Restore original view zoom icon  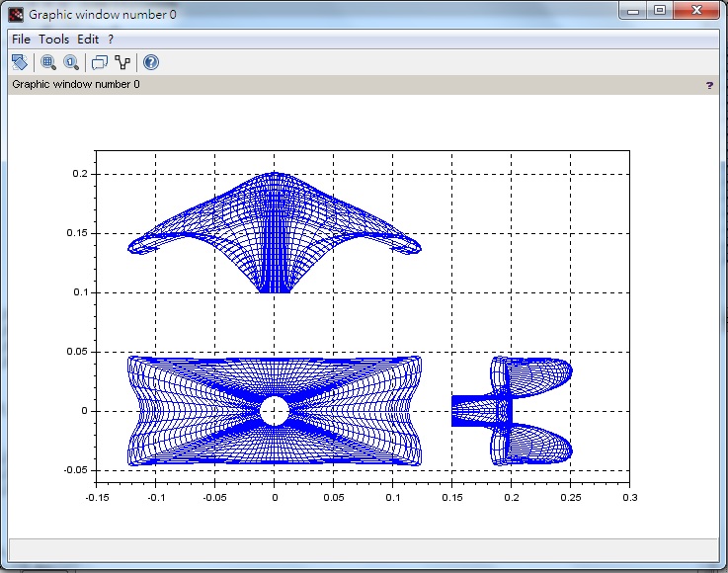click(x=71, y=62)
